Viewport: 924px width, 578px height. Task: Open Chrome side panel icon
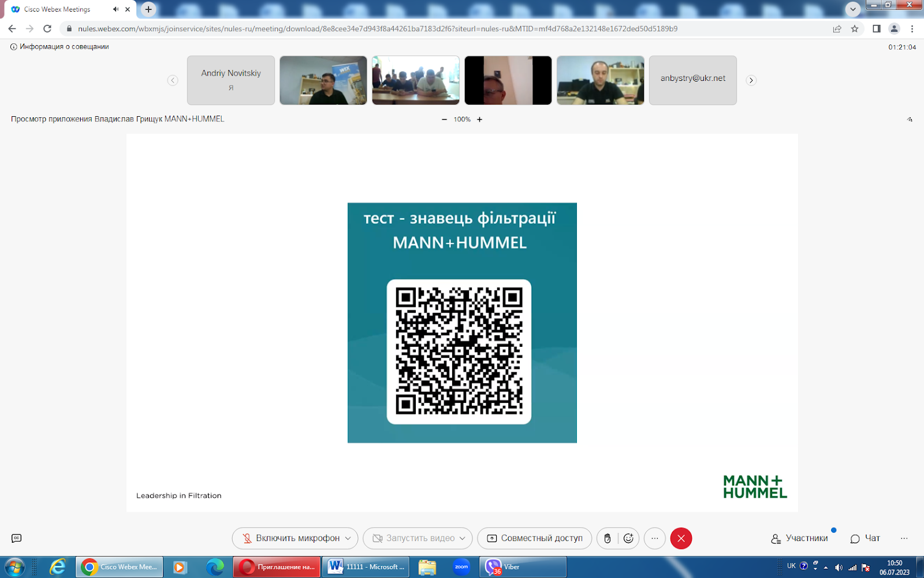tap(876, 29)
